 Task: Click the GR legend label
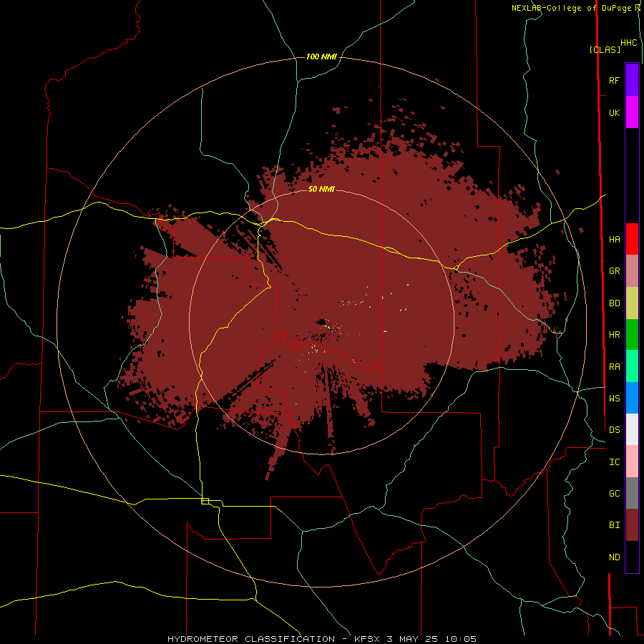614,271
